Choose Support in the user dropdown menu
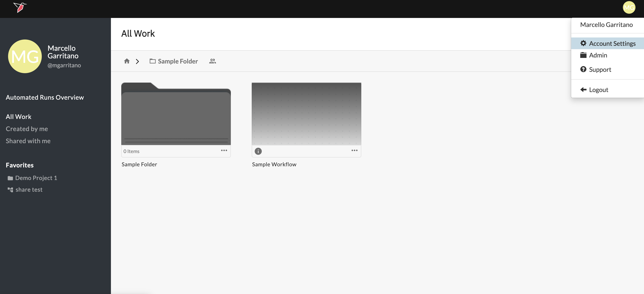644x294 pixels. (600, 69)
